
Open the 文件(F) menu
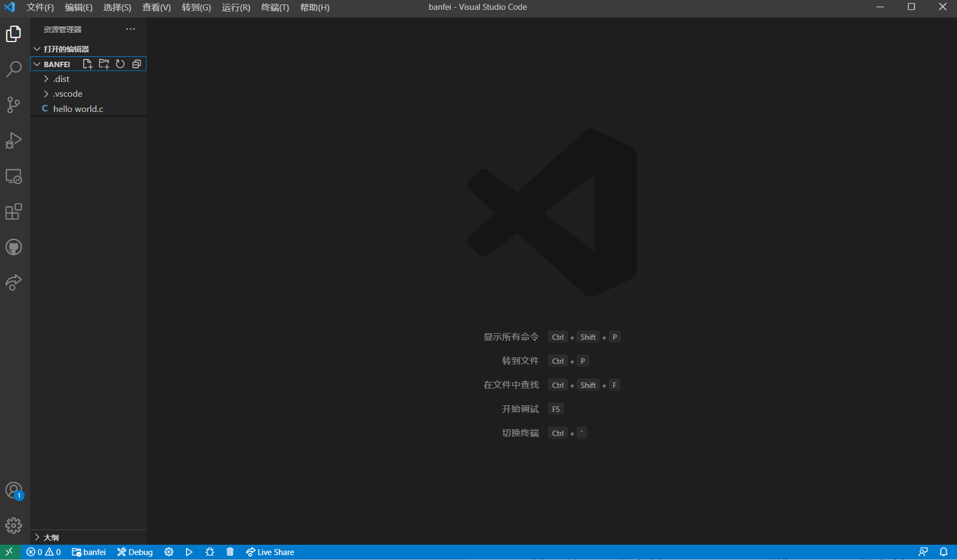[x=40, y=7]
